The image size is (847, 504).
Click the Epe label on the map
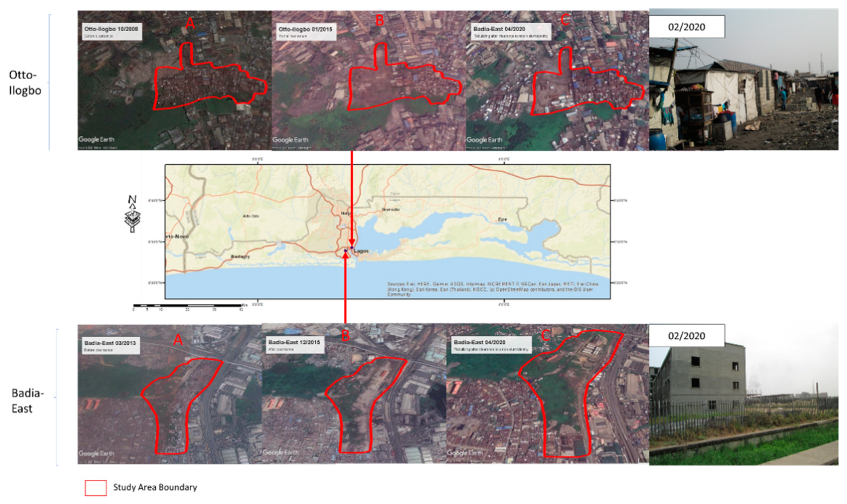pyautogui.click(x=502, y=220)
